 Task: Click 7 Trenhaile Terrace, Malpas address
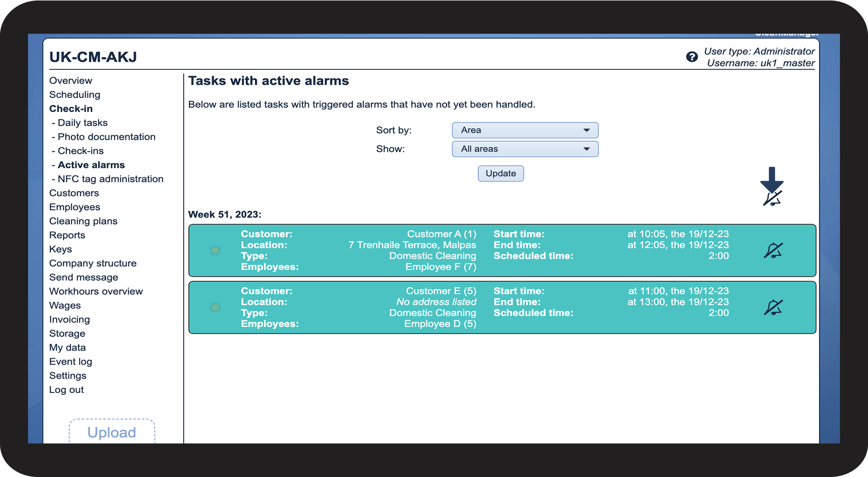[x=412, y=245]
